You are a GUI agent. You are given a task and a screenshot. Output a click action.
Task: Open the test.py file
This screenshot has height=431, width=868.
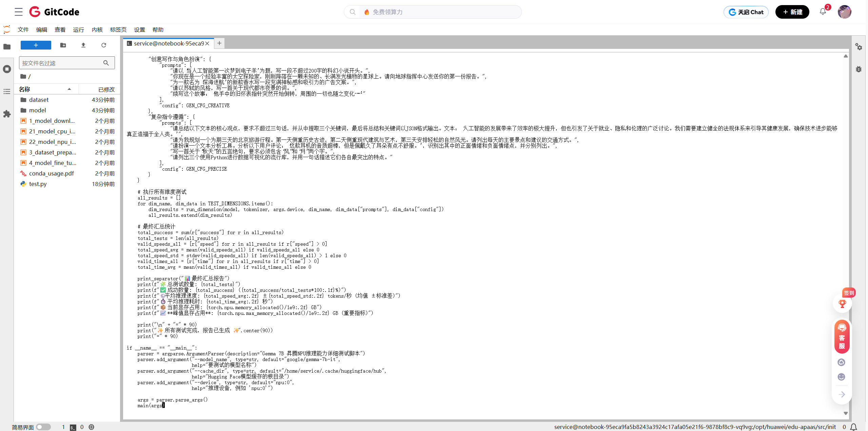tap(38, 184)
